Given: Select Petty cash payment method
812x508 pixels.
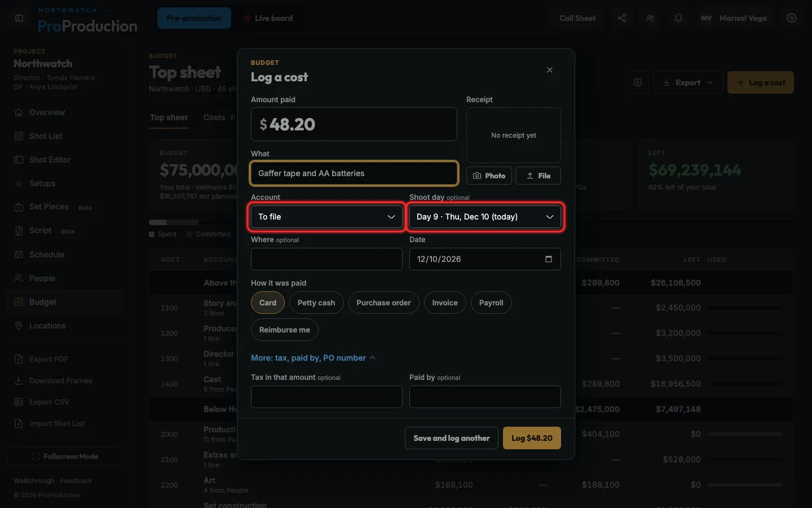Looking at the screenshot, I should coord(316,303).
